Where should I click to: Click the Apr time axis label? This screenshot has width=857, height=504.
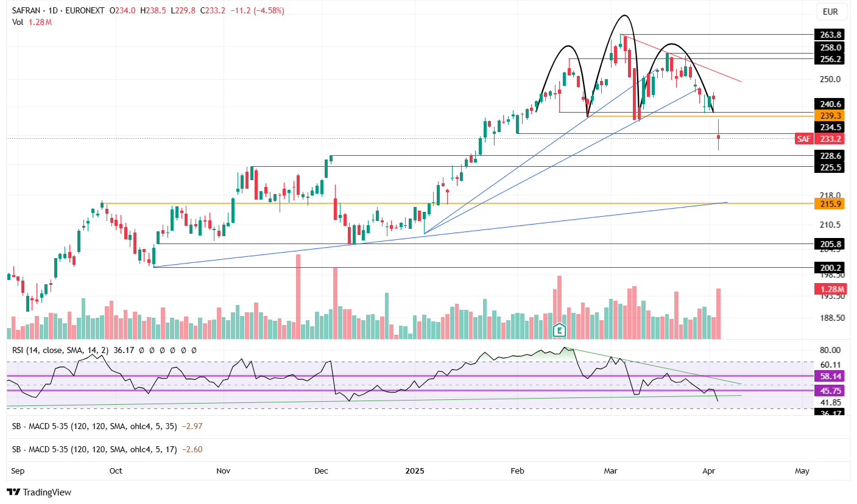(x=708, y=471)
